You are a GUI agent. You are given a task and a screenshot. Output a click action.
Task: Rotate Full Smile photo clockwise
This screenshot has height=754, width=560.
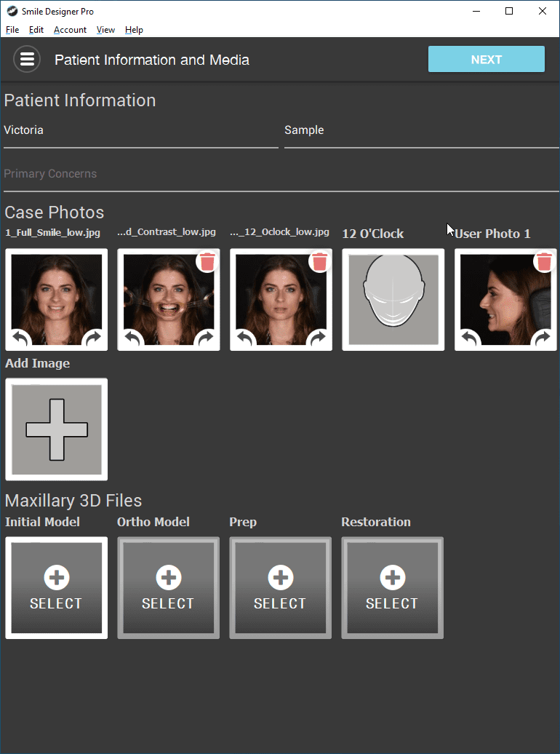[94, 338]
